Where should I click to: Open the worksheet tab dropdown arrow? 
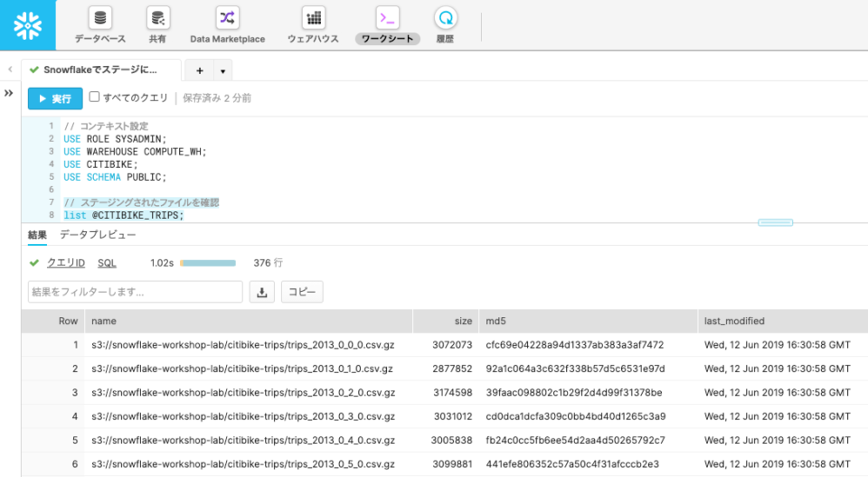(x=222, y=71)
